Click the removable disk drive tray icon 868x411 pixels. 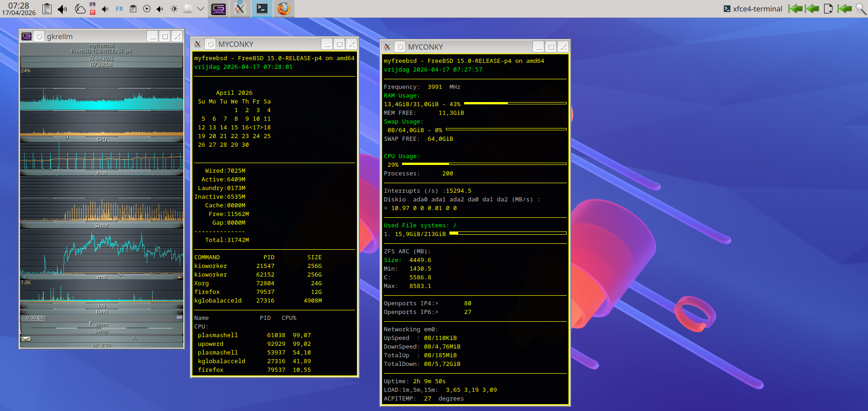tap(187, 9)
